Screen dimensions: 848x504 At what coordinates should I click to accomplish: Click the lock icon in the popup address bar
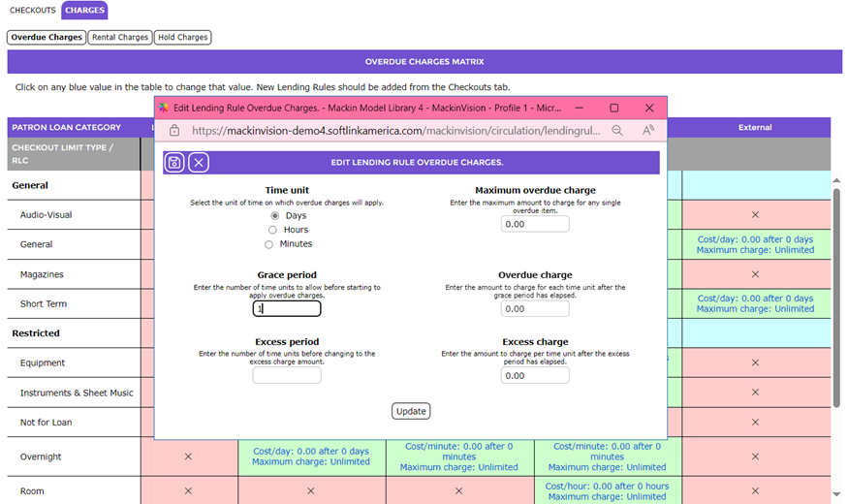pyautogui.click(x=174, y=130)
